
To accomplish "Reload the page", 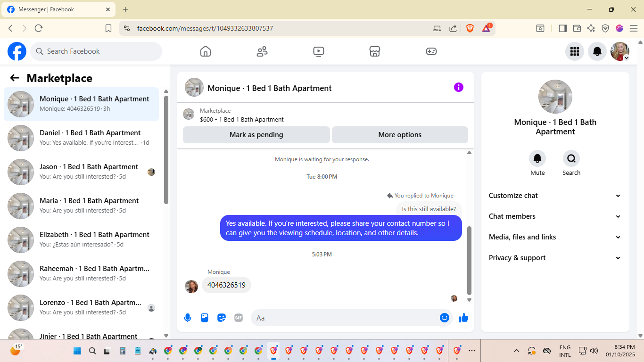I will 39,28.
